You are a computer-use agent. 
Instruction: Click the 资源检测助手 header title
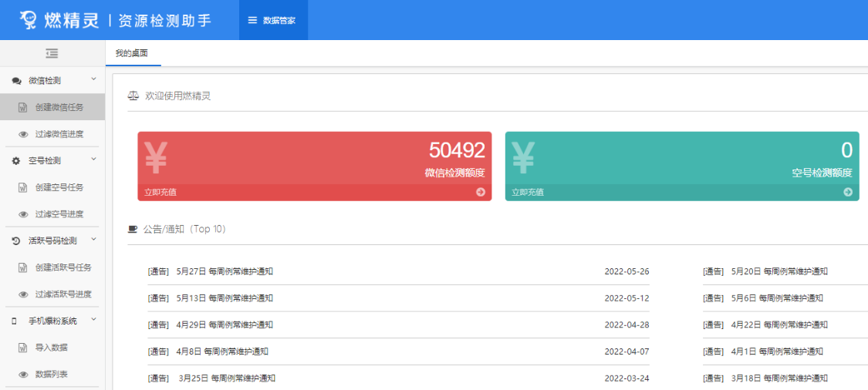[165, 21]
